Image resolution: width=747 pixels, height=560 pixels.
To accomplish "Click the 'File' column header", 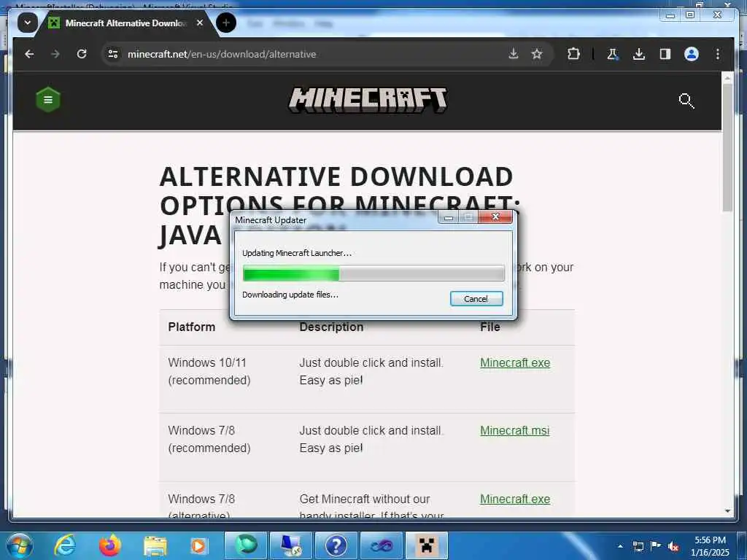I will (x=490, y=327).
